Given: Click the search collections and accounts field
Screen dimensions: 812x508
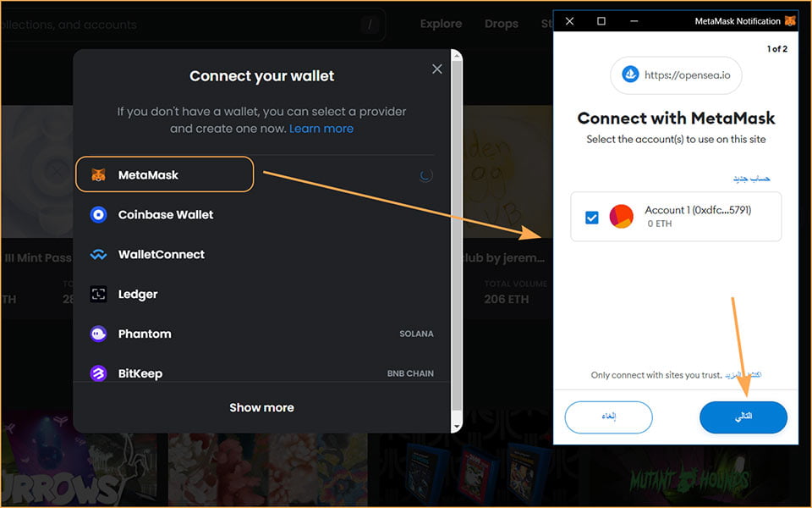Looking at the screenshot, I should click(x=192, y=25).
